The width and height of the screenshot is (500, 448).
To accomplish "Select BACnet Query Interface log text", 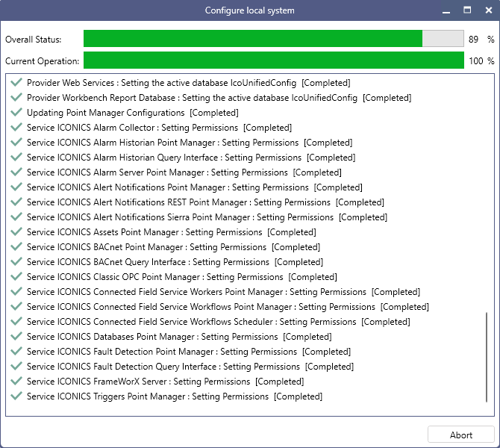I will [x=175, y=262].
